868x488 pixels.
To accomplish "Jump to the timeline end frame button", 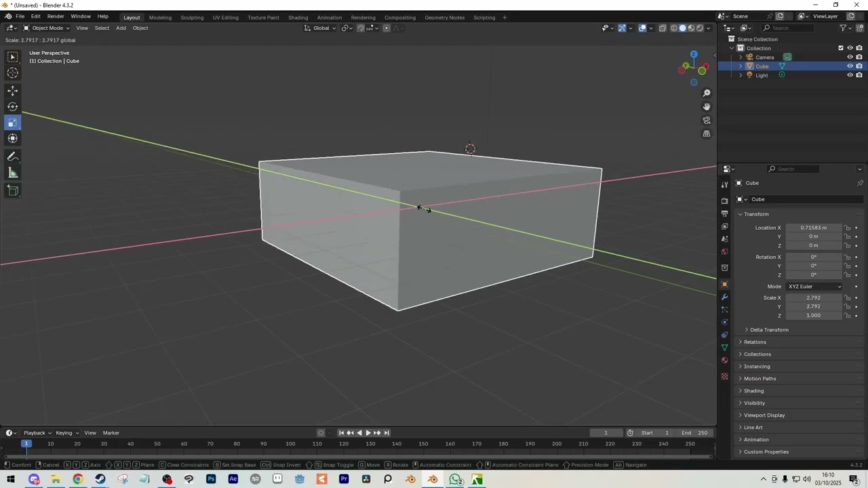I will coord(387,432).
